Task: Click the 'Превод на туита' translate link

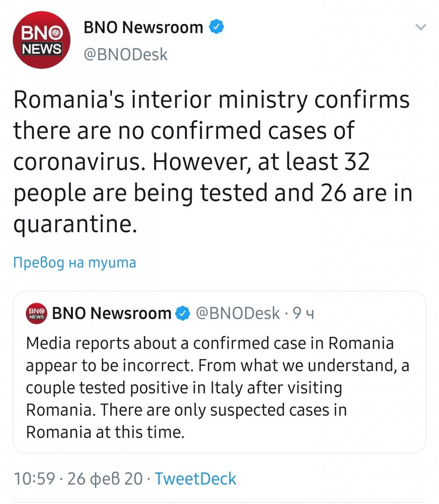Action: (75, 262)
